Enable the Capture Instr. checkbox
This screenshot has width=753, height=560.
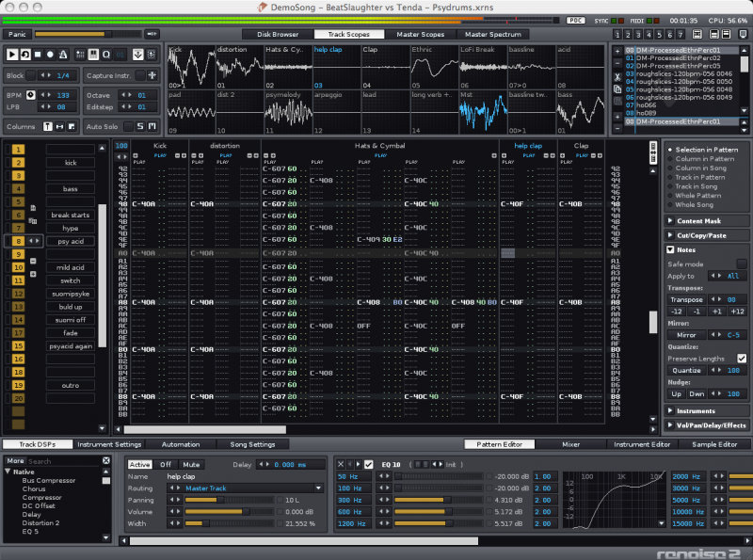pos(140,75)
